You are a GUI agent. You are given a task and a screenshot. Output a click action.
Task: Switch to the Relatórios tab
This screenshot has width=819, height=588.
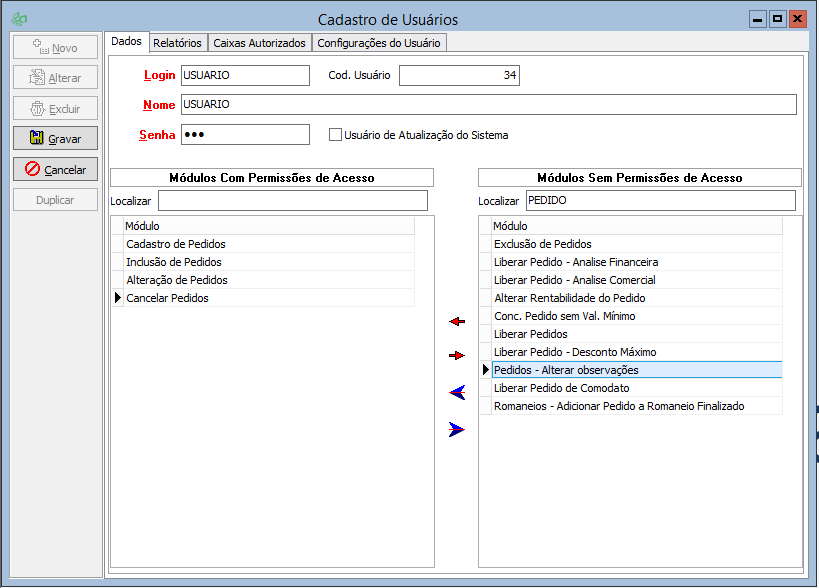tap(178, 43)
